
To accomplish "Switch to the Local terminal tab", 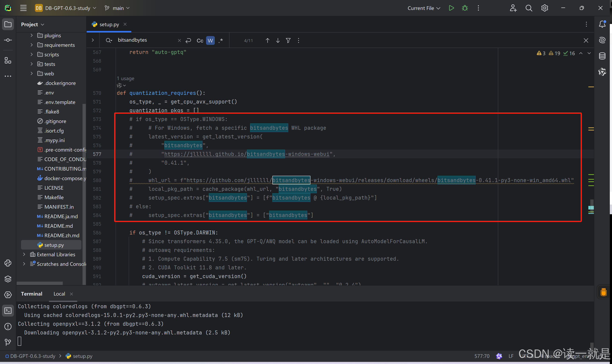I will (59, 294).
